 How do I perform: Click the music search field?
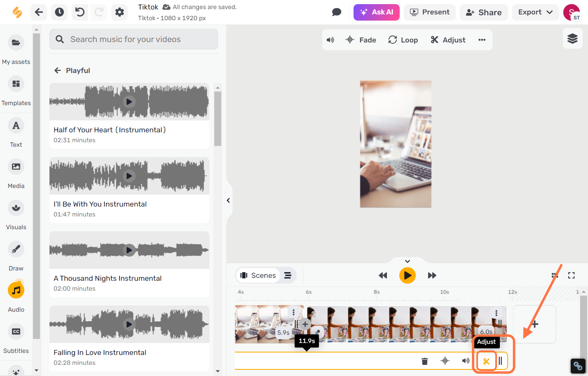(x=134, y=39)
